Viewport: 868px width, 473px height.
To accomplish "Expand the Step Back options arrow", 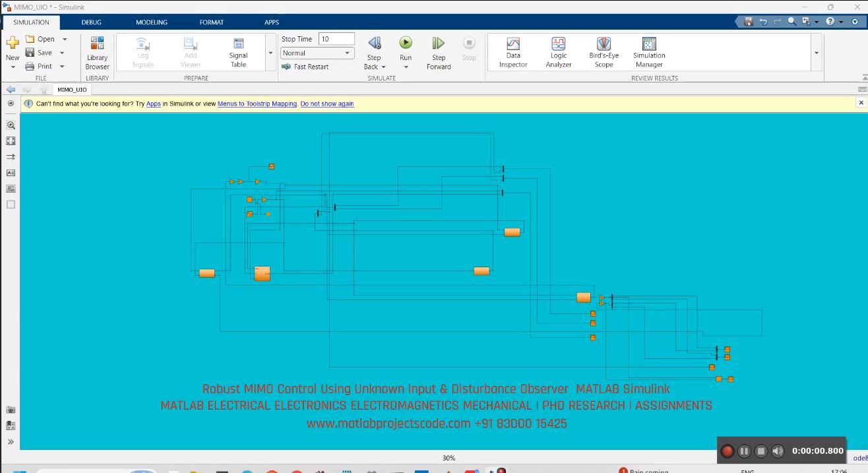I will tap(383, 67).
